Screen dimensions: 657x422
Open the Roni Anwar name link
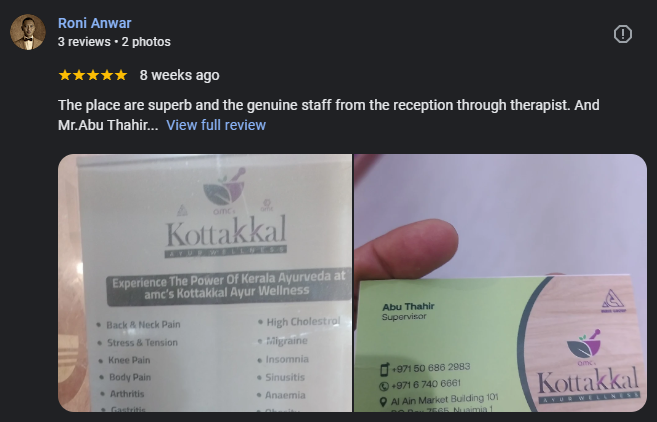95,23
